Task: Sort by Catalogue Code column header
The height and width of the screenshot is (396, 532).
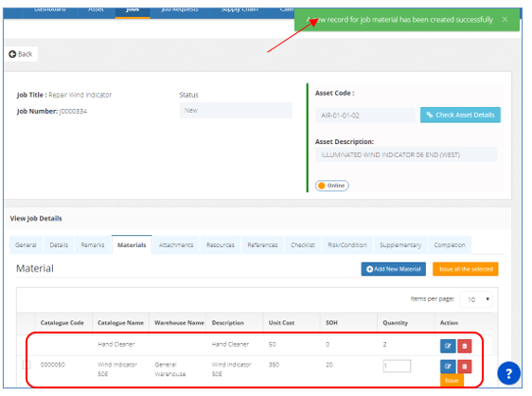Action: point(62,323)
